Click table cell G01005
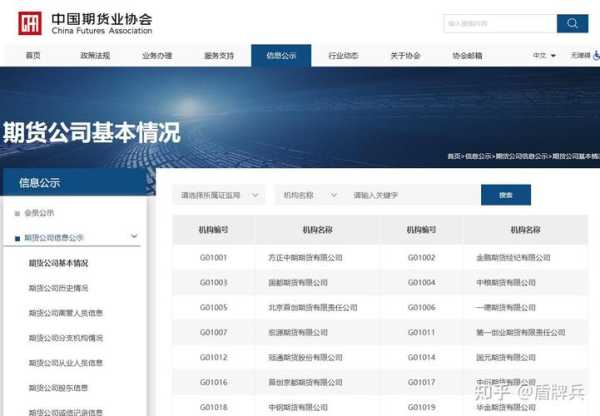Screen dimensions: 600x416 [214, 307]
